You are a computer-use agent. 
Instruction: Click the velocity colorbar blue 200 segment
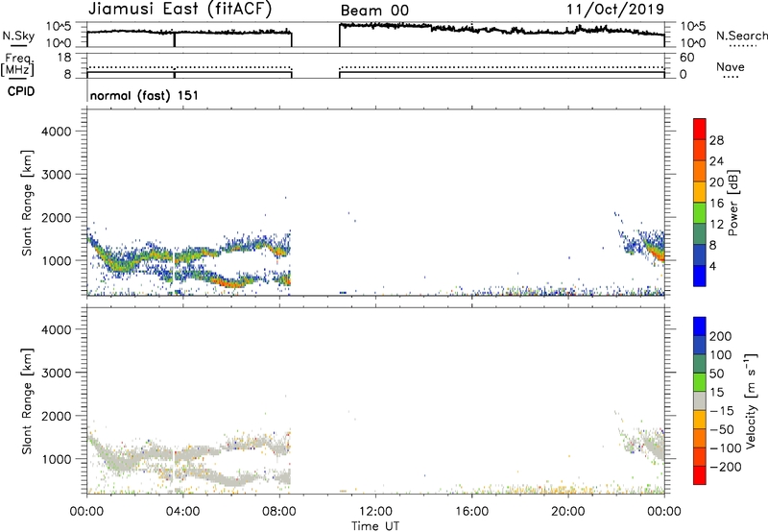tap(700, 326)
